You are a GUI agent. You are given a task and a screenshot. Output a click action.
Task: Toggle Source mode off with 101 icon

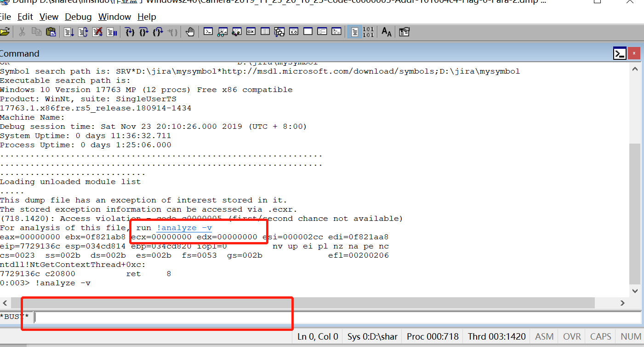[x=369, y=31]
